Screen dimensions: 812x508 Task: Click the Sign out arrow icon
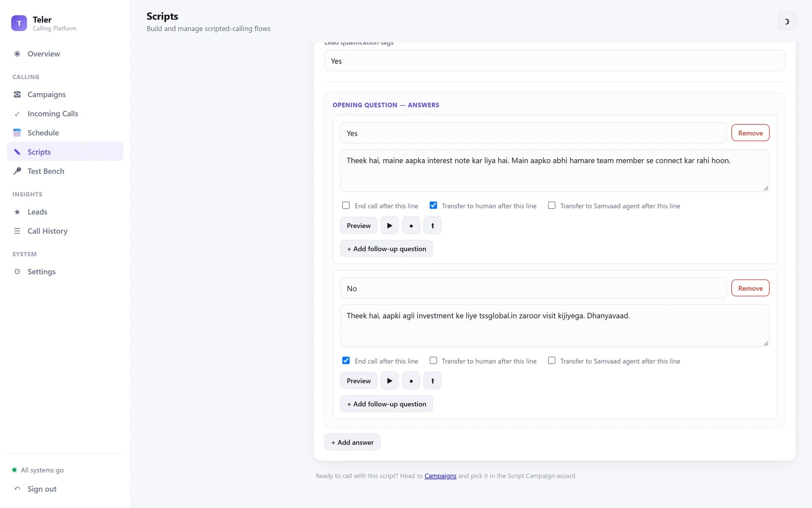pos(17,489)
